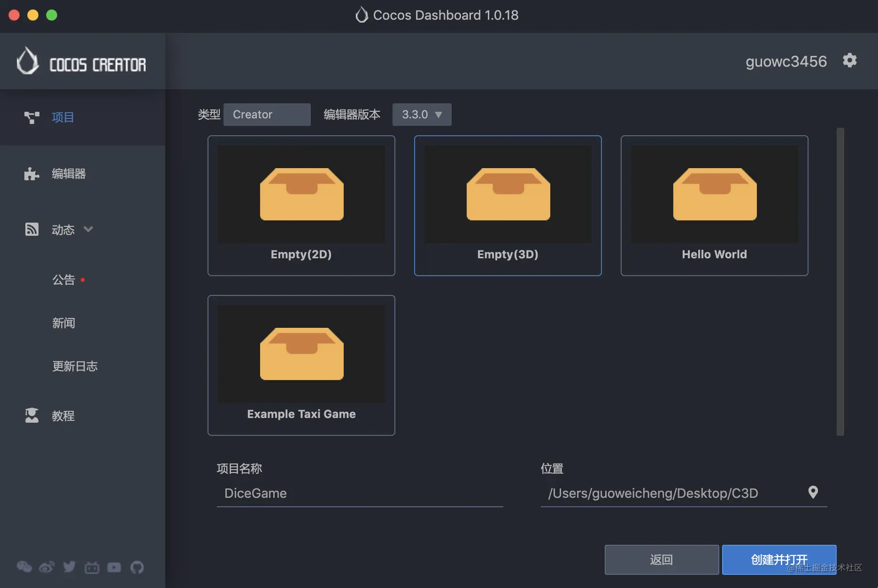This screenshot has width=878, height=588.
Task: Click the 返回 back button
Action: pyautogui.click(x=662, y=559)
